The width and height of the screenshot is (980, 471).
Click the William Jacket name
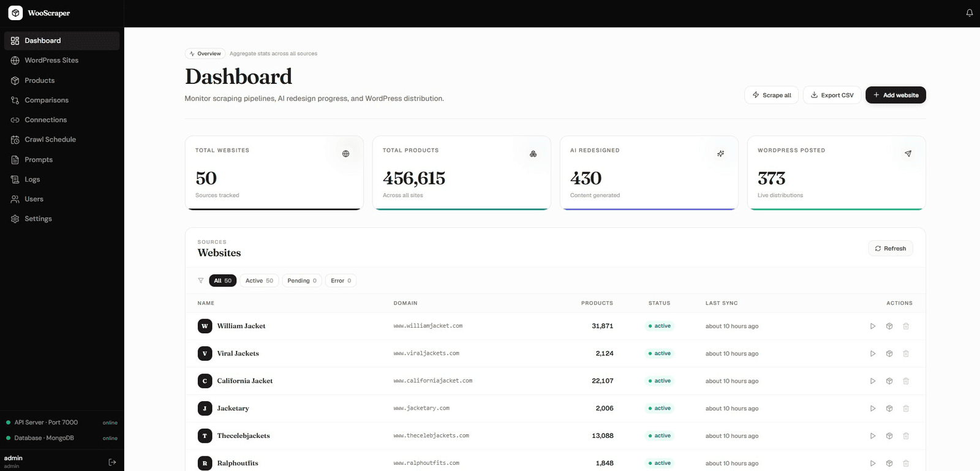click(x=241, y=326)
